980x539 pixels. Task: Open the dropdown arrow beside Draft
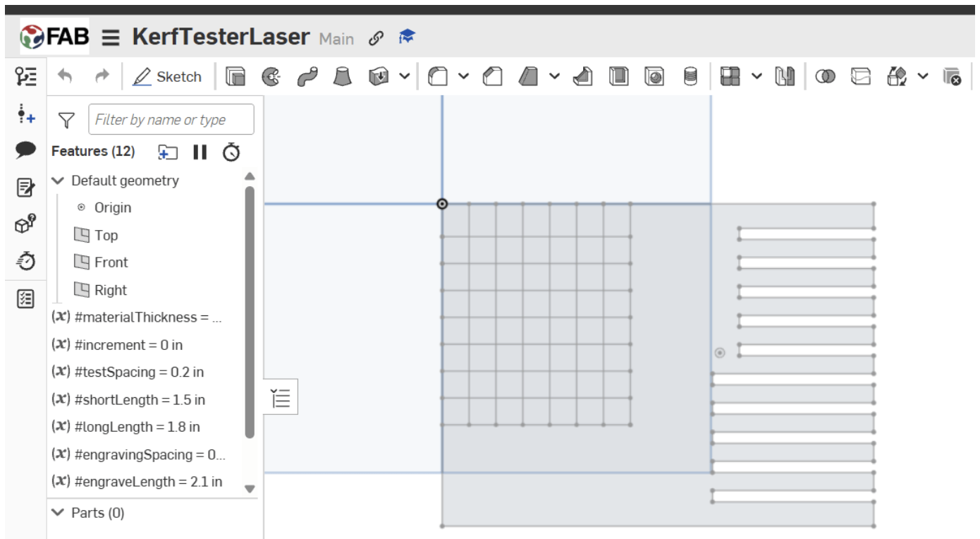pyautogui.click(x=554, y=76)
